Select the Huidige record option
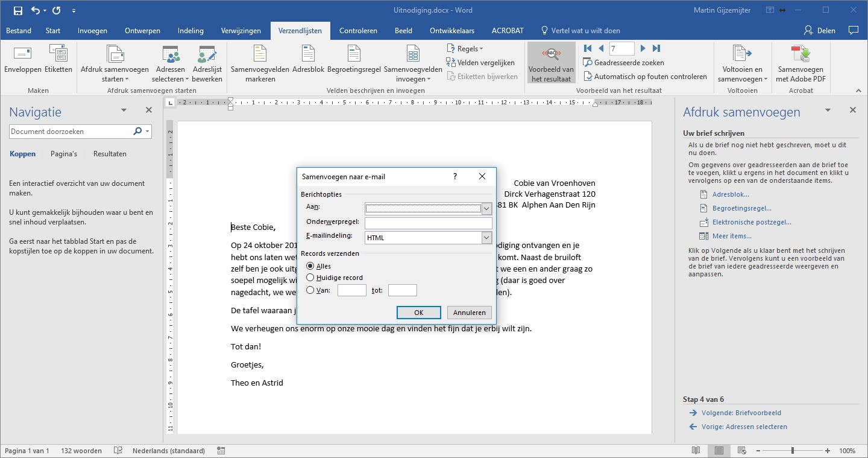The width and height of the screenshot is (868, 458). 310,278
